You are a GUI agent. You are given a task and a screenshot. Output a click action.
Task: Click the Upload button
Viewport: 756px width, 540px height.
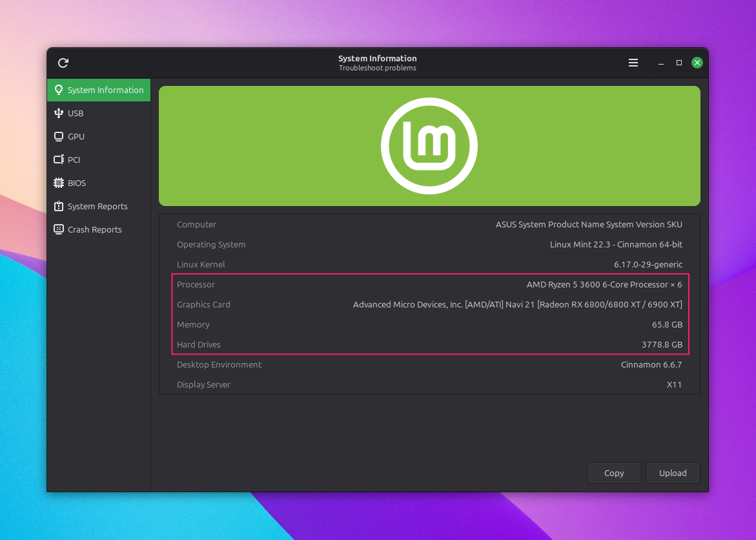[673, 473]
